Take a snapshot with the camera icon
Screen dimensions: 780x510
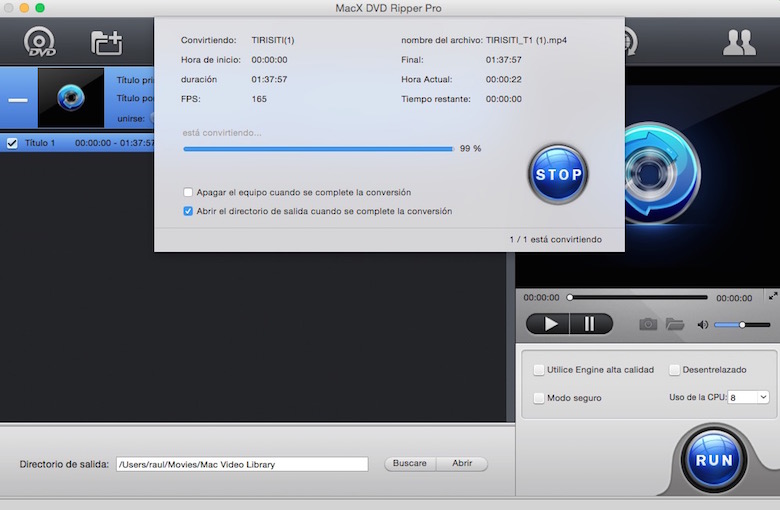point(648,324)
